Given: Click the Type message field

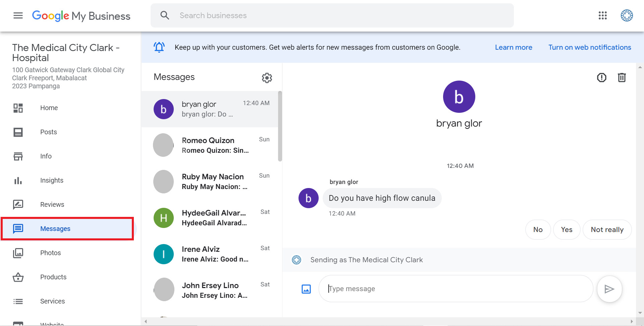Looking at the screenshot, I should (455, 289).
